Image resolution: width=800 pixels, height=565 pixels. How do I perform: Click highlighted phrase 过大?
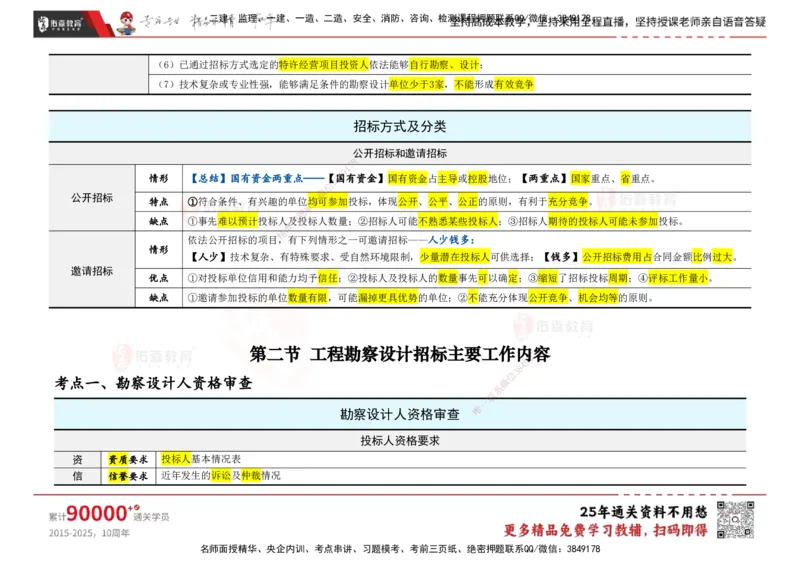[x=722, y=257]
